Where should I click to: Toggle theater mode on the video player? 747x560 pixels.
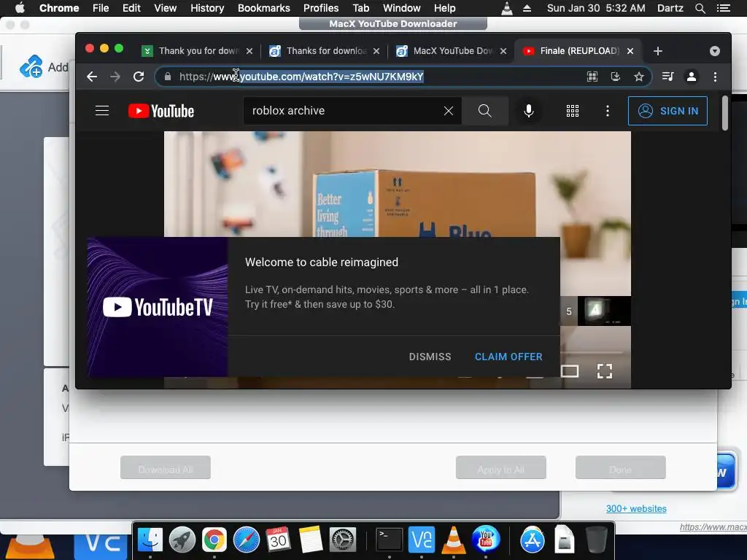tap(570, 371)
